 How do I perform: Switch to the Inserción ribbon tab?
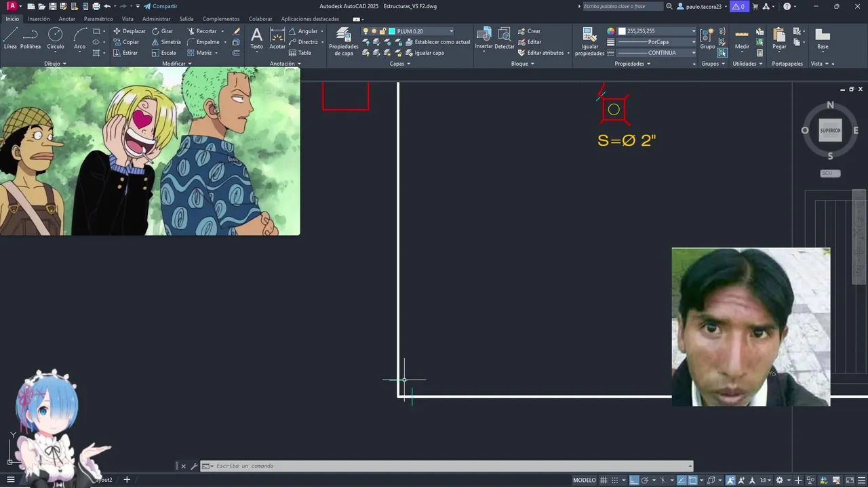39,19
